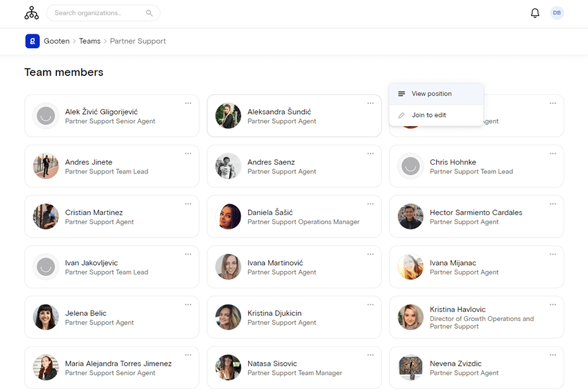Open options for Maria Alejandra Torres Jimenez
Image resolution: width=588 pixels, height=392 pixels.
188,355
